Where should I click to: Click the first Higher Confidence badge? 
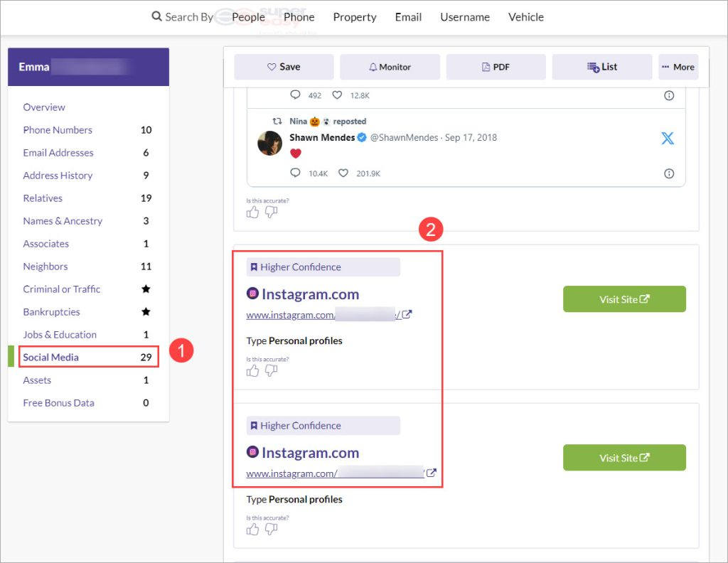323,267
